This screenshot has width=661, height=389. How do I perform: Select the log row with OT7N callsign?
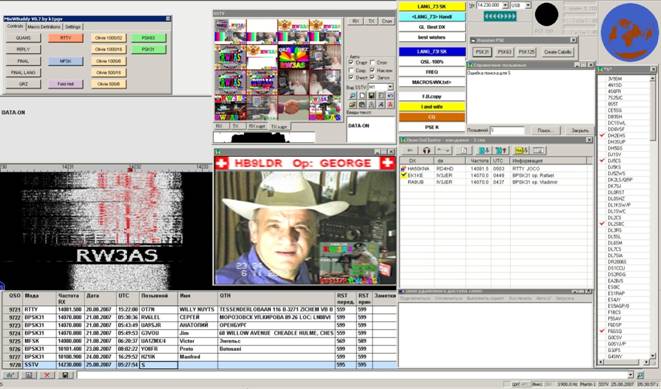[x=199, y=309]
